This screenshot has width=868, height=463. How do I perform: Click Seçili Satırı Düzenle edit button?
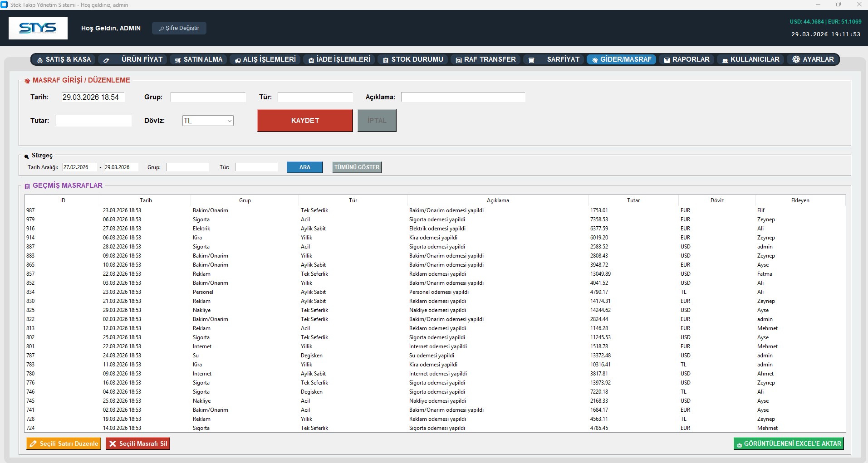(x=64, y=444)
